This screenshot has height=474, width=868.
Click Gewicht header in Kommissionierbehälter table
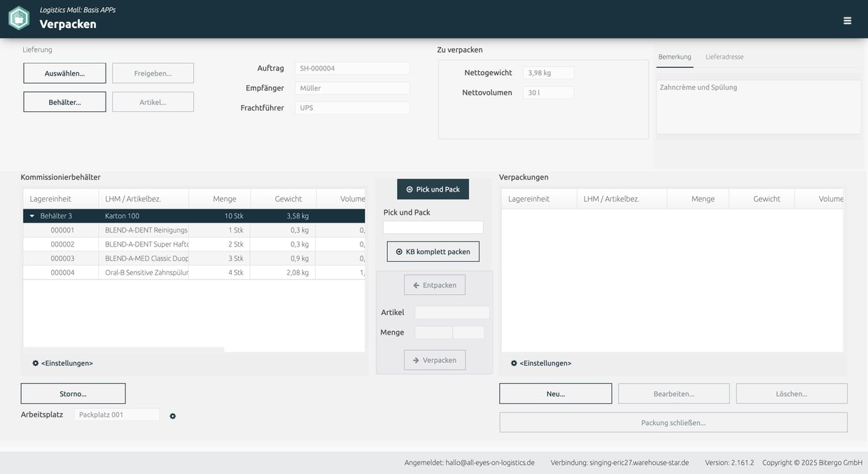[x=283, y=199]
